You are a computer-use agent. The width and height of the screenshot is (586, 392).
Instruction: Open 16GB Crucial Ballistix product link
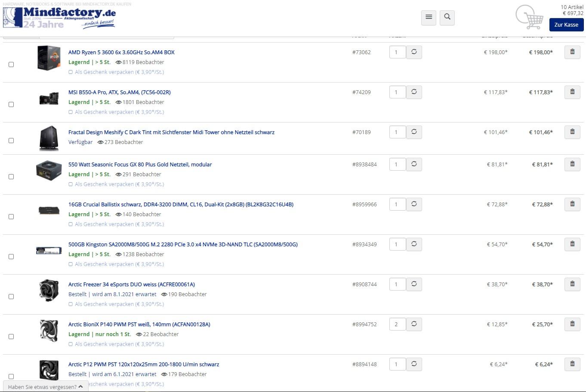pyautogui.click(x=181, y=205)
